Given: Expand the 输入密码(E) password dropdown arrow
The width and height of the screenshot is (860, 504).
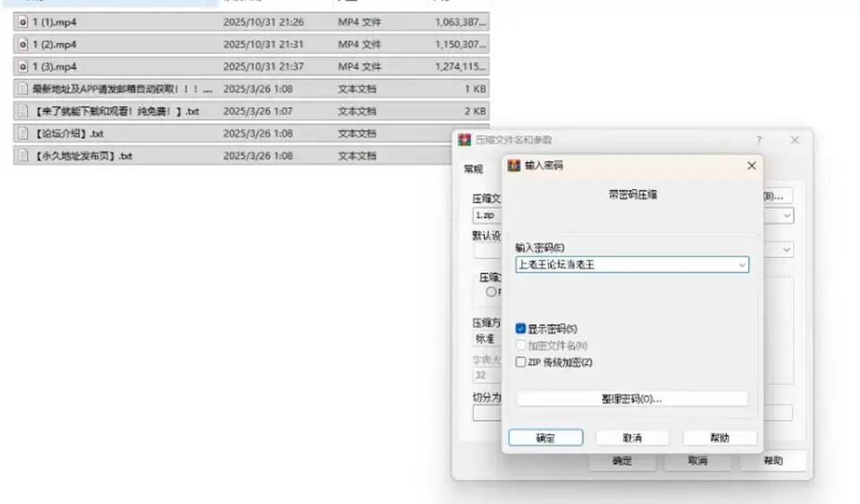Looking at the screenshot, I should [742, 265].
